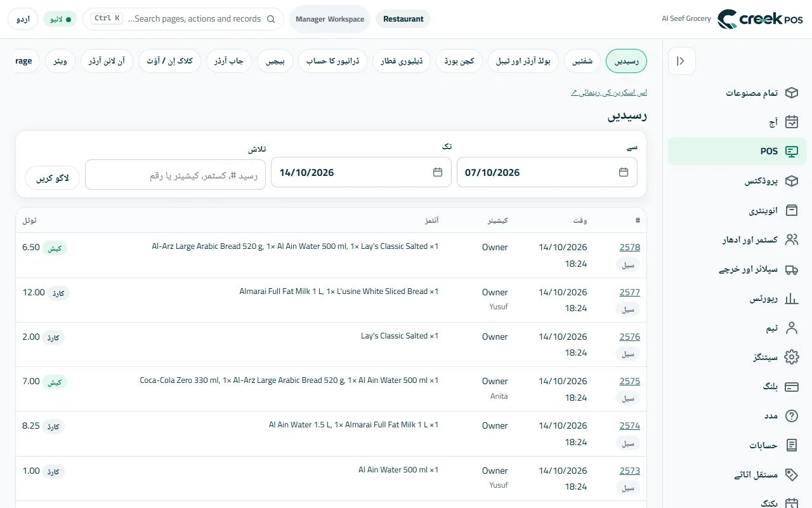Switch to the Restaurant workspace
812x508 pixels.
coord(403,19)
